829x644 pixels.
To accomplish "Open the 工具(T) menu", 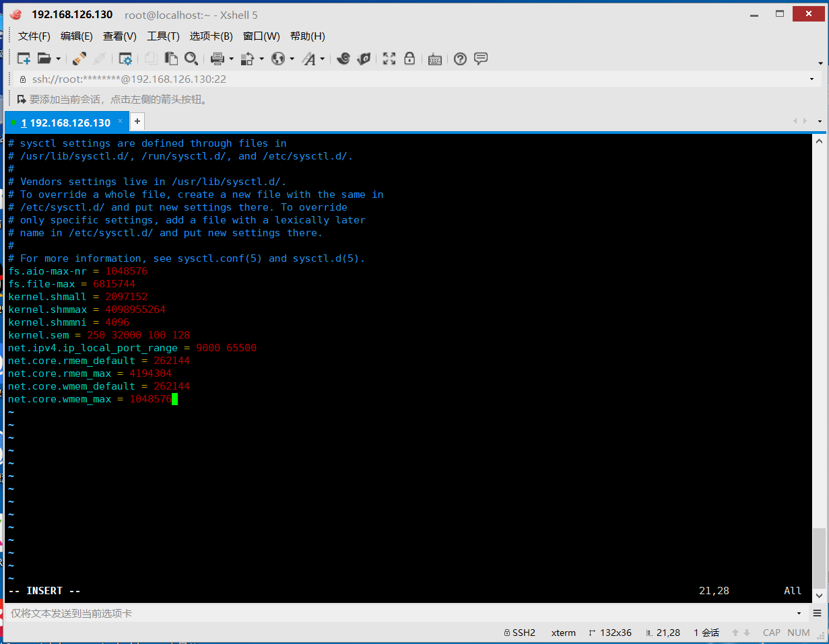I will [163, 36].
